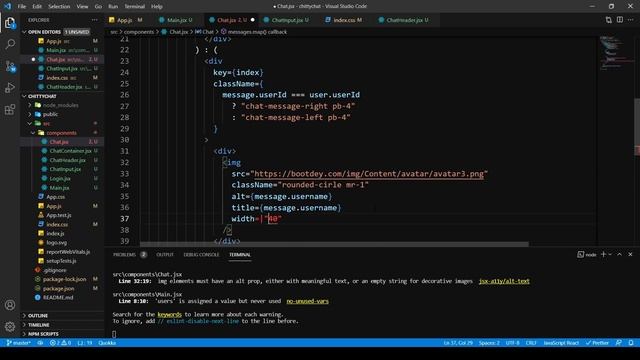Click the keywords link in terminal
640x360 pixels.
click(169, 314)
